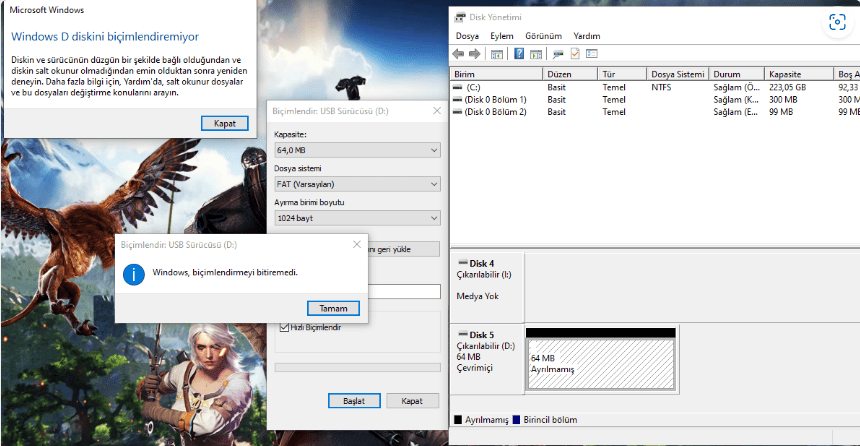Click the Çevrimiçi status text in Disk 5

[x=474, y=368]
